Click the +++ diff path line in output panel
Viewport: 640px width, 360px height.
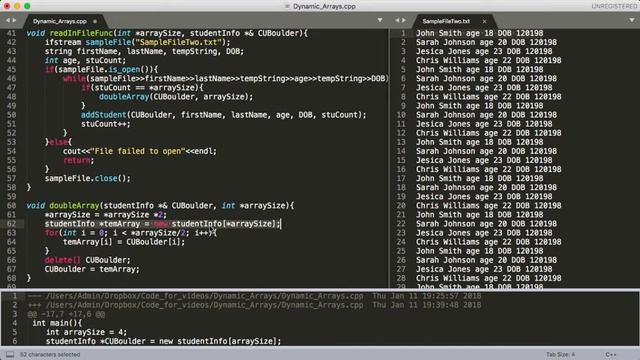click(255, 305)
